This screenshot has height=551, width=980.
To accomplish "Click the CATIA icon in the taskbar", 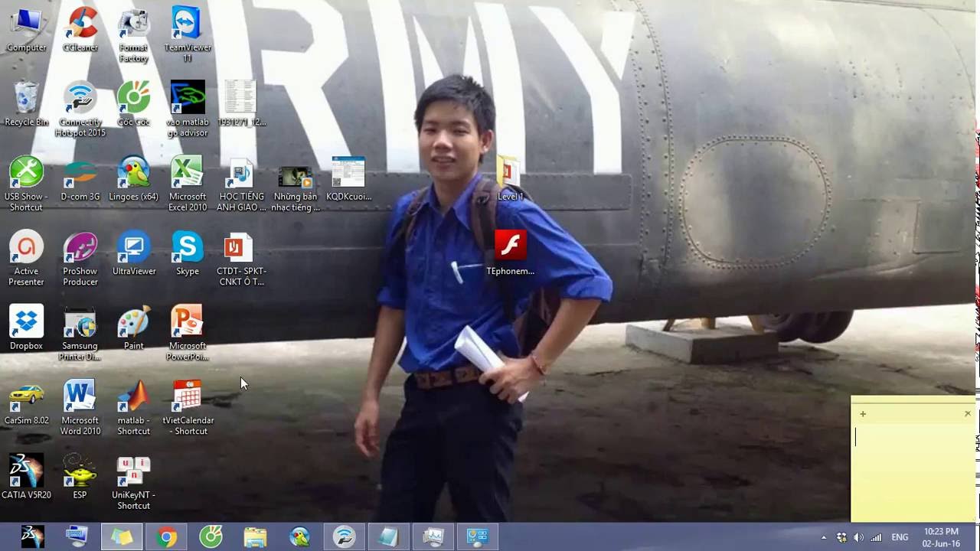I will pyautogui.click(x=32, y=536).
